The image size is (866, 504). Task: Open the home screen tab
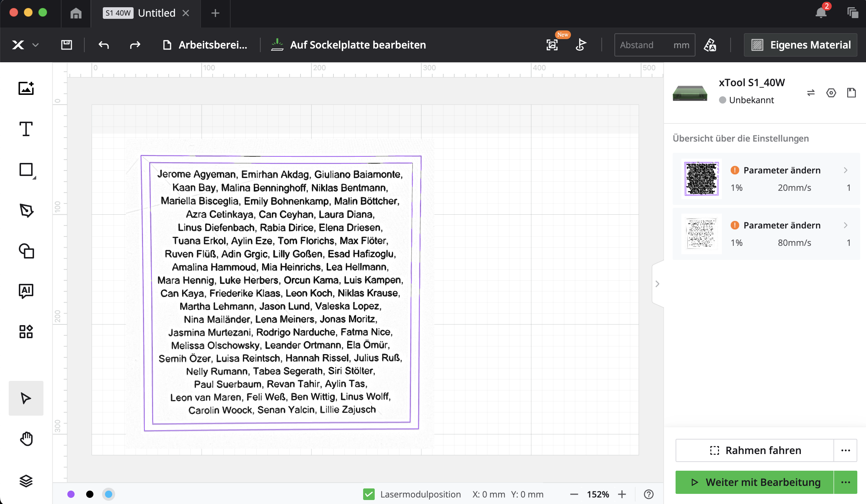[76, 13]
